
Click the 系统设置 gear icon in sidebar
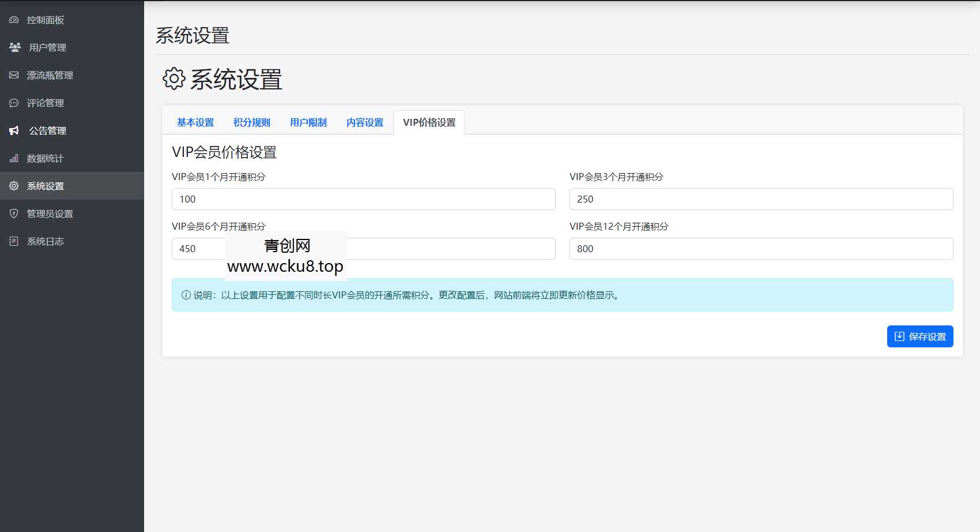pyautogui.click(x=14, y=185)
